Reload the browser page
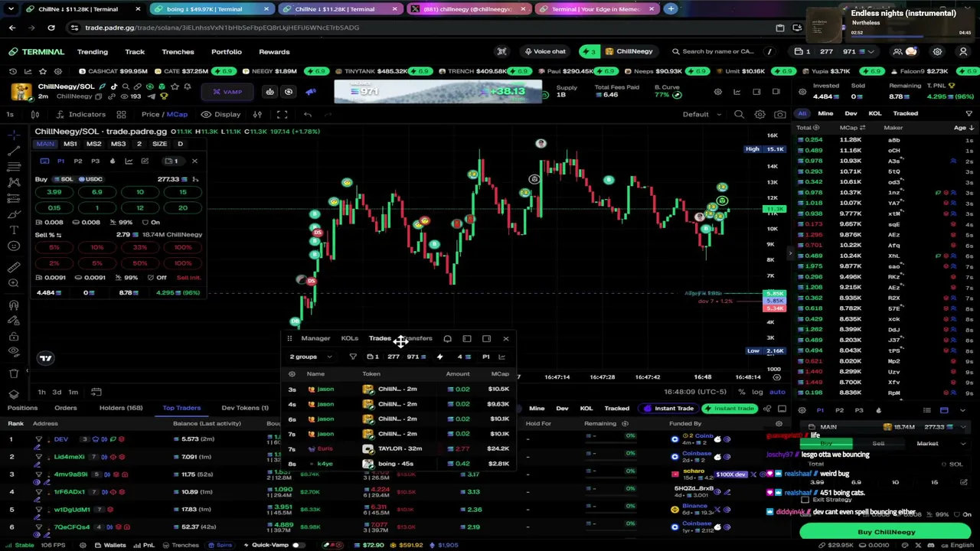Viewport: 980px width, 551px height. pyautogui.click(x=51, y=28)
